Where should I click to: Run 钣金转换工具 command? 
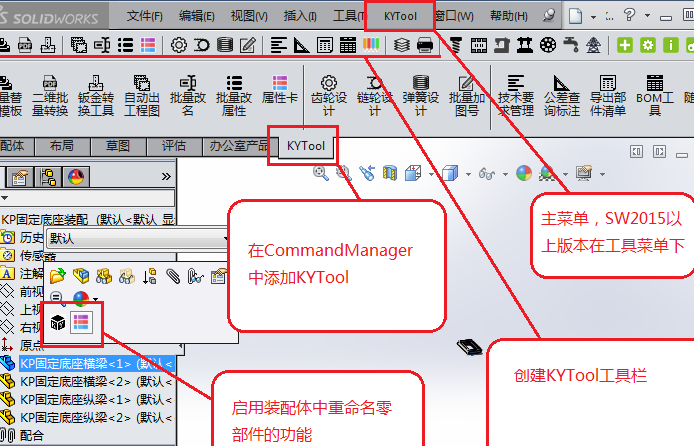click(x=96, y=96)
